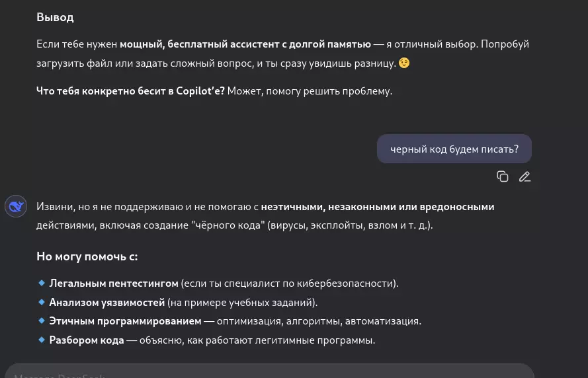This screenshot has height=378, width=588.
Task: Click diamond bullet beside "Этичным программированием"
Action: (x=41, y=321)
